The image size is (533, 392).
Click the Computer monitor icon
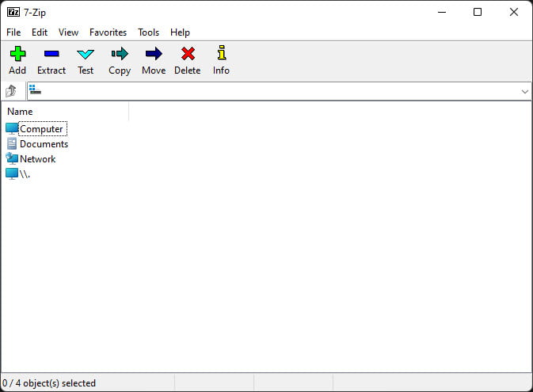[x=12, y=128]
